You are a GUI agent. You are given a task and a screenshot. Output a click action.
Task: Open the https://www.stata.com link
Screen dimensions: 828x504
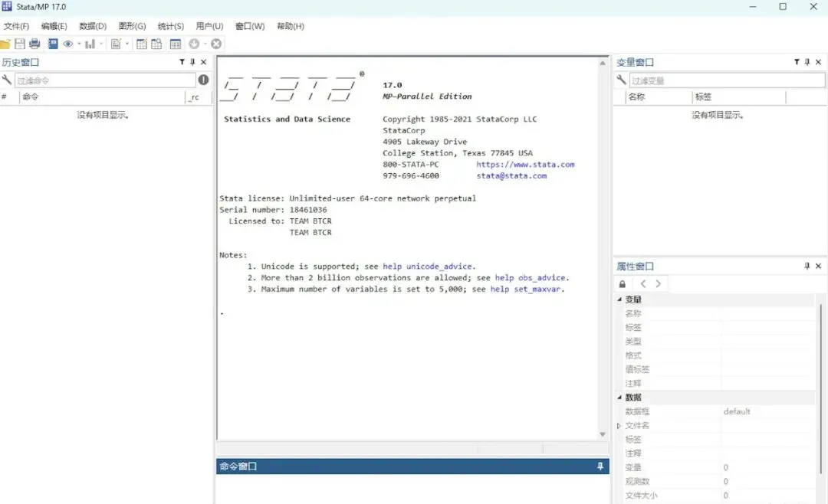click(525, 165)
